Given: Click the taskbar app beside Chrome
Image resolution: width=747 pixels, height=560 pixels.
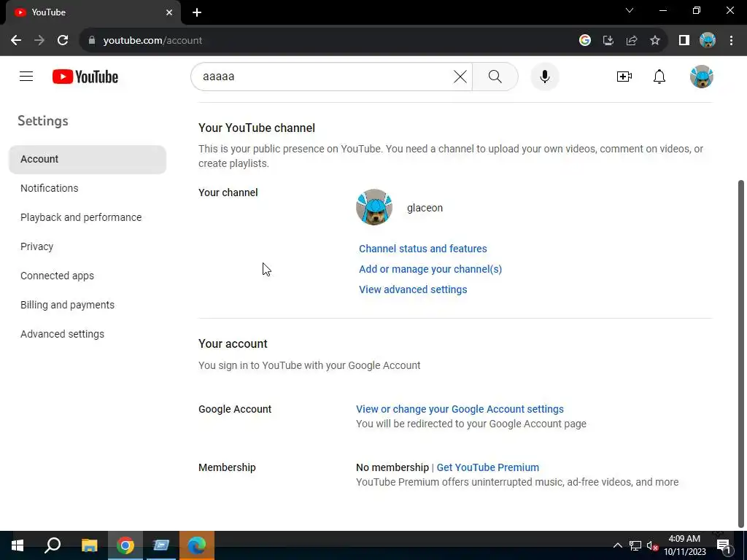Looking at the screenshot, I should pos(161,545).
